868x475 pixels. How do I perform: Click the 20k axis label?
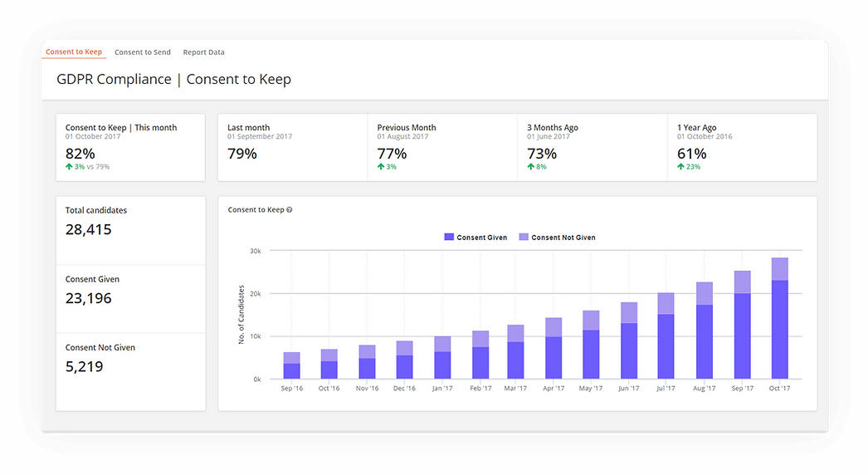coord(256,294)
